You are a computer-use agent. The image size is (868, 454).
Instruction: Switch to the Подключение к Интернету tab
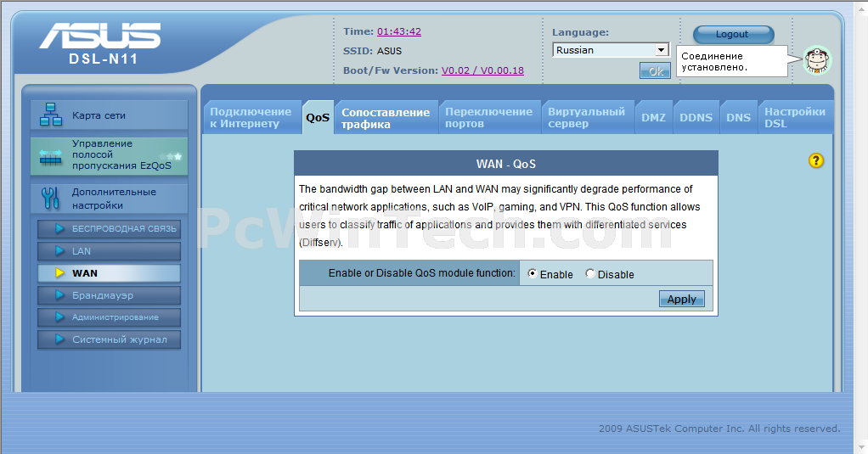tap(250, 117)
